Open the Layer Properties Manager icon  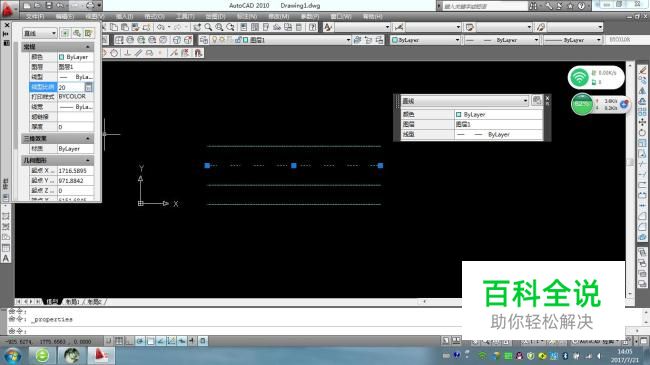coord(204,40)
